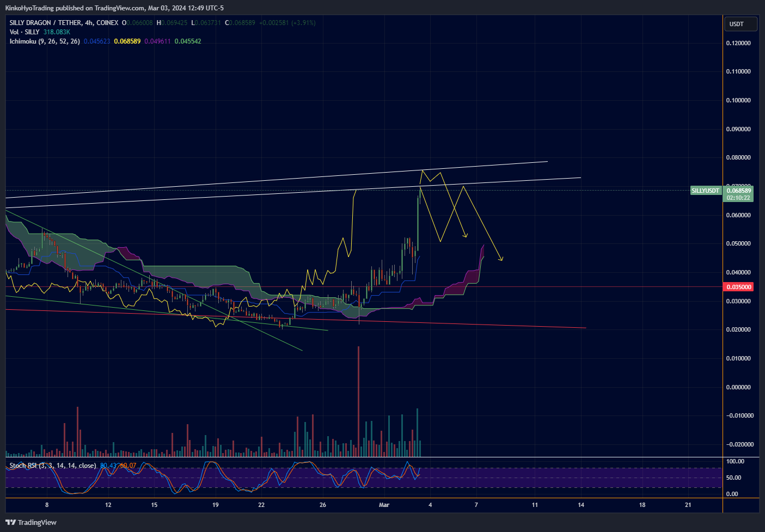This screenshot has width=765, height=532.
Task: Click the red 0.035000 price level label
Action: pyautogui.click(x=738, y=287)
